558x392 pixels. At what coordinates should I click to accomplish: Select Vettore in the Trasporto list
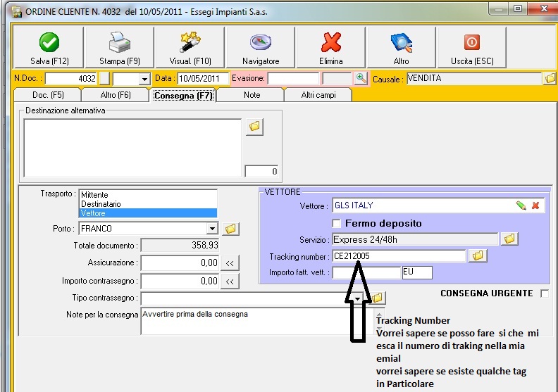point(148,213)
